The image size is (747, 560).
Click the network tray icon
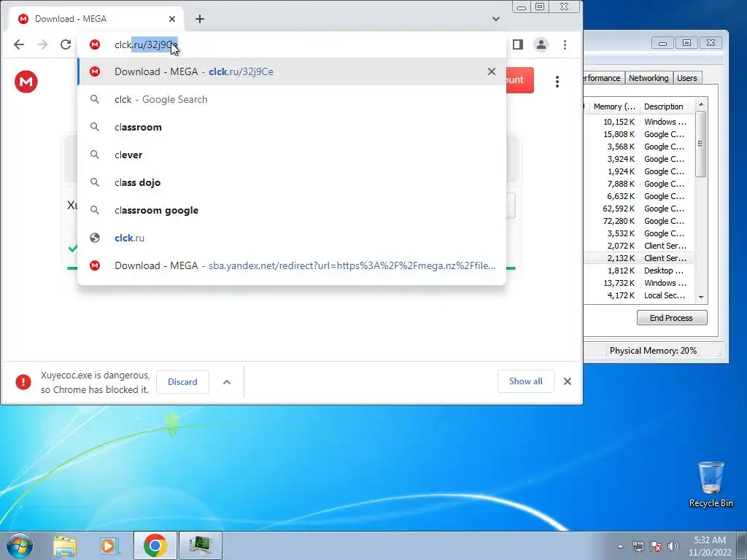click(x=638, y=546)
